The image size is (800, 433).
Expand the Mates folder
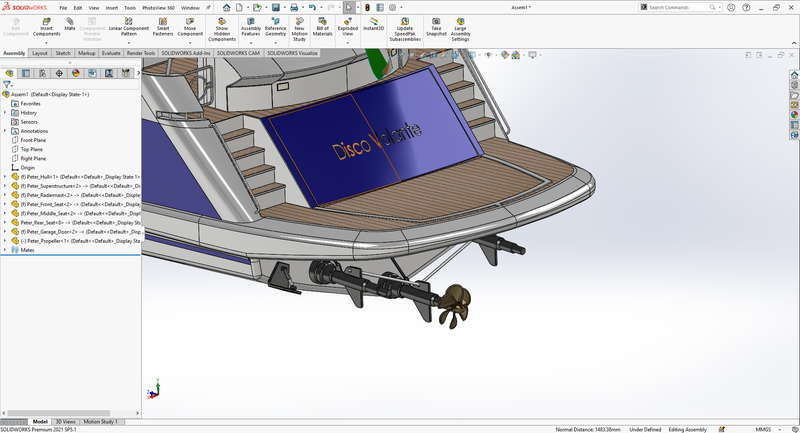tap(5, 250)
